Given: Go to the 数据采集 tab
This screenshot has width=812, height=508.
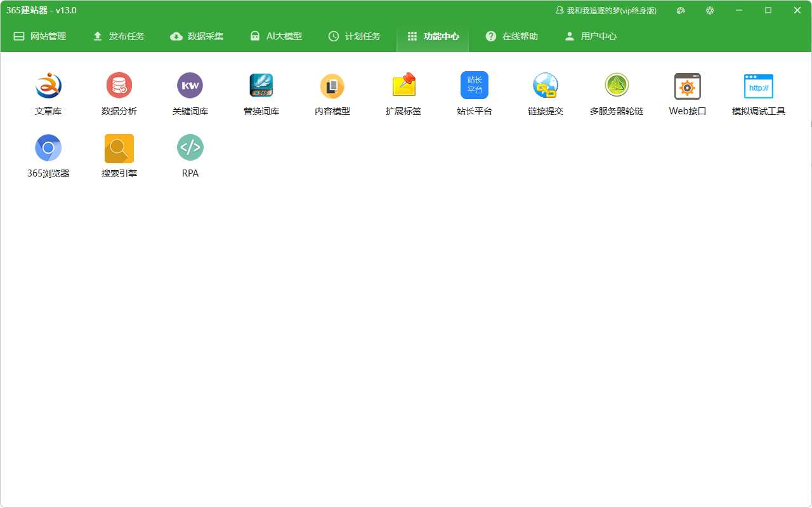Looking at the screenshot, I should [x=197, y=36].
